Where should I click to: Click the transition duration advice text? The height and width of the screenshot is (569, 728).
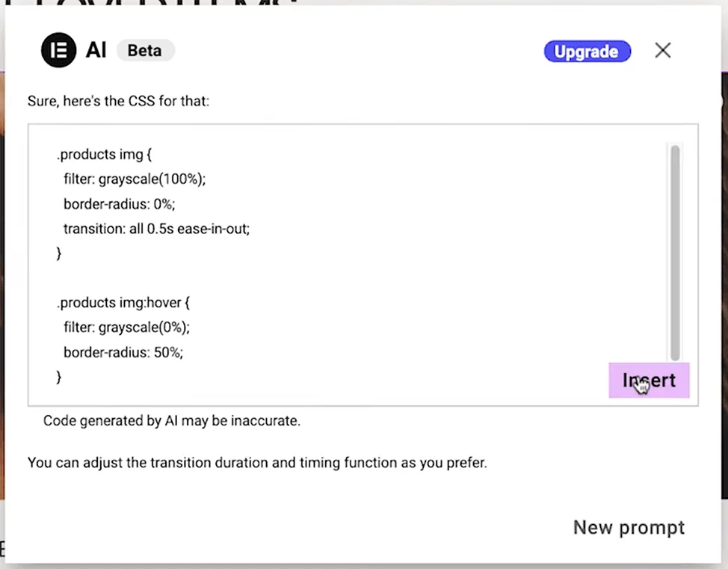tap(257, 463)
